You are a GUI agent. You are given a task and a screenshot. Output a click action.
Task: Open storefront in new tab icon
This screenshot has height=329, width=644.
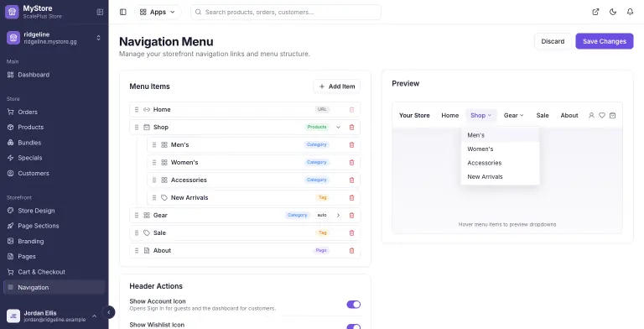(595, 12)
